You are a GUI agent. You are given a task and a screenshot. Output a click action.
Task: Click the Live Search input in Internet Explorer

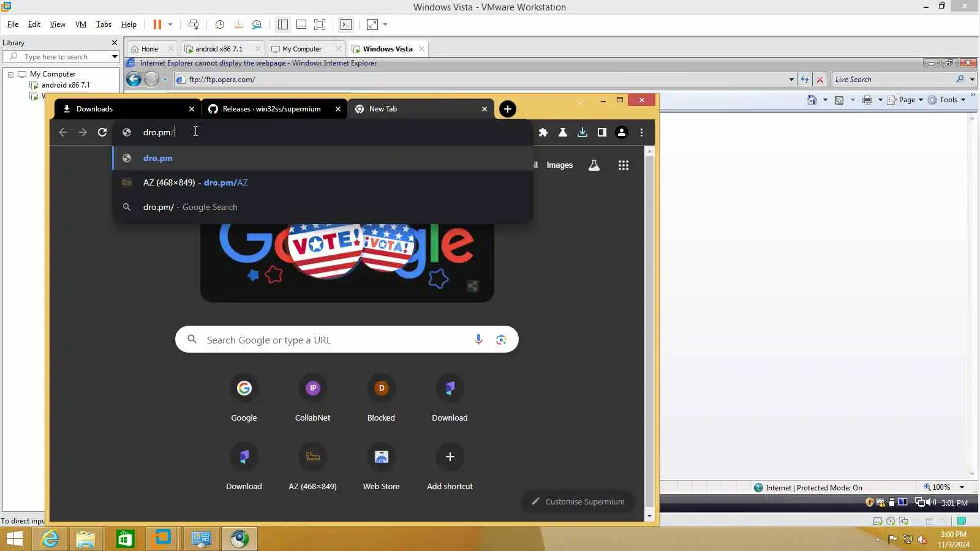[x=893, y=80]
